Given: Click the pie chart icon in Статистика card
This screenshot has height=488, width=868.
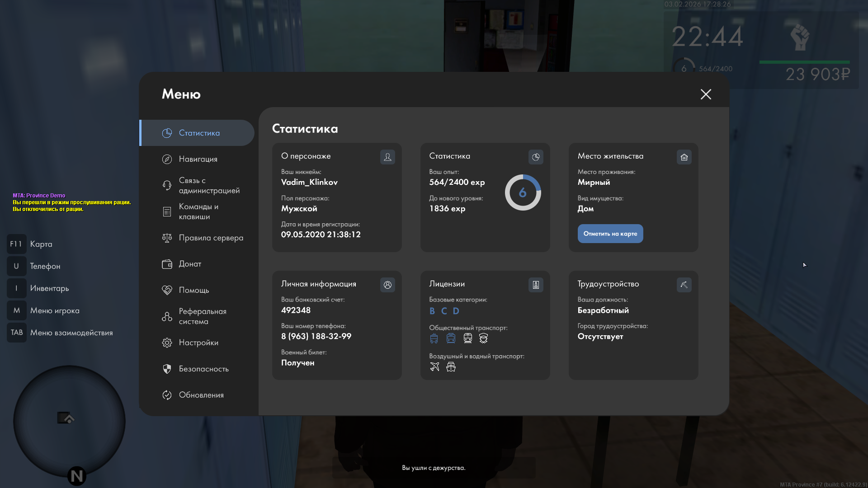Looking at the screenshot, I should click(x=536, y=157).
